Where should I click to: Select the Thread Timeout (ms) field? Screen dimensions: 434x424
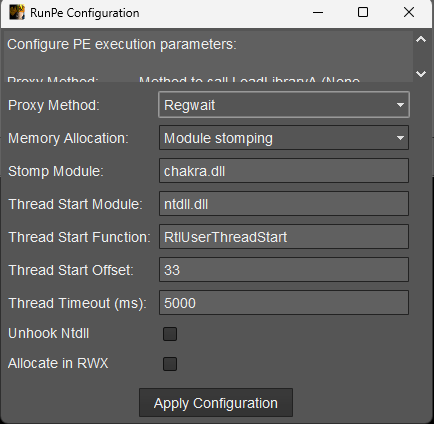[x=284, y=303]
